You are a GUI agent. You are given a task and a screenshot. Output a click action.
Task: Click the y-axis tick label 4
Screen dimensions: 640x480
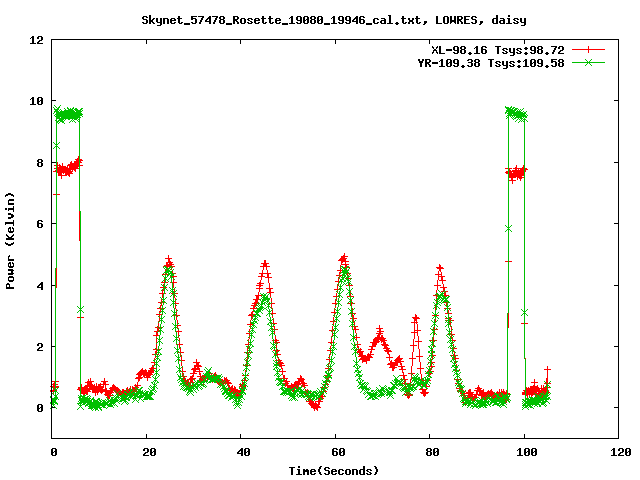click(40, 286)
